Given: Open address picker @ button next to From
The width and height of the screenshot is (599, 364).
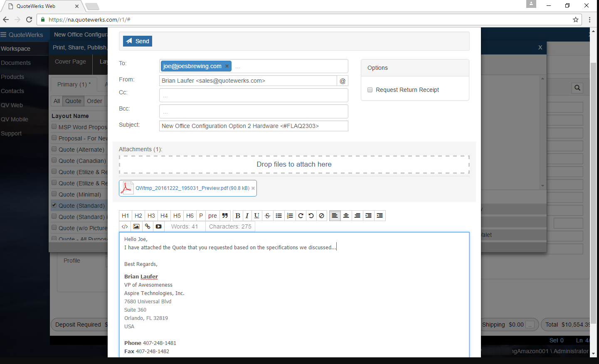Looking at the screenshot, I should coord(343,81).
